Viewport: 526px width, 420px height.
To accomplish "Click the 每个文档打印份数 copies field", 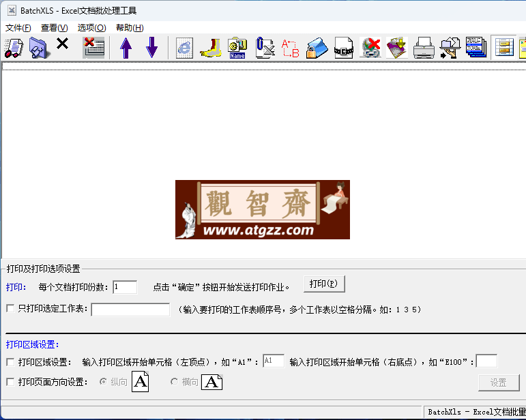I will pos(125,287).
